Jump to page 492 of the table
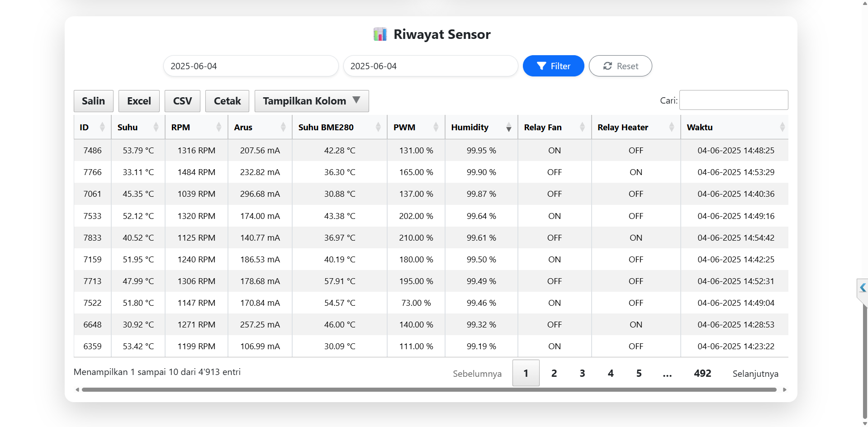 (702, 373)
